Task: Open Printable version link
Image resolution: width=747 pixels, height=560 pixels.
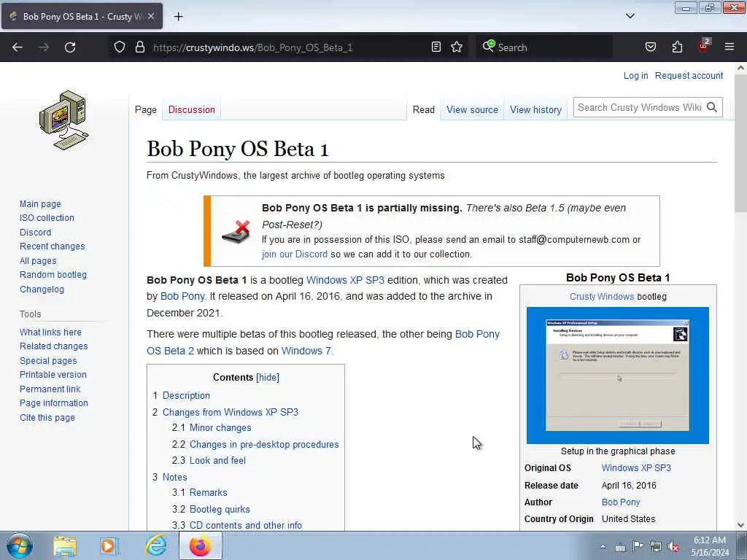Action: pyautogui.click(x=53, y=375)
